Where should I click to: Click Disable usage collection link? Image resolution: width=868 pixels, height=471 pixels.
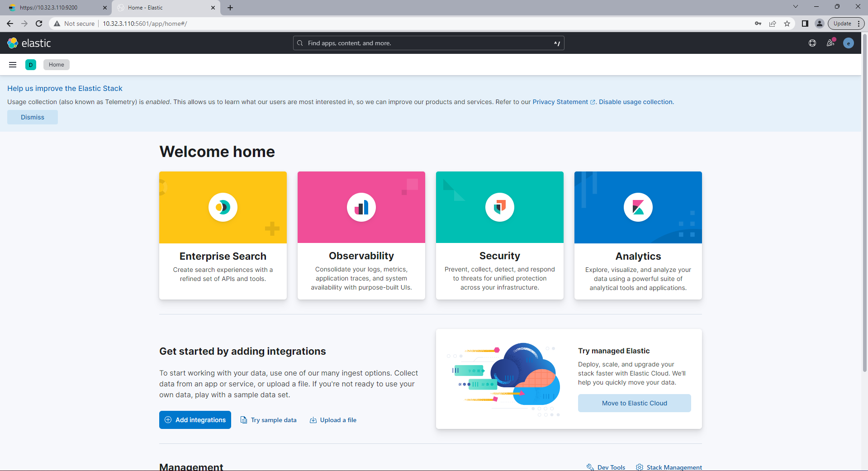pos(636,102)
